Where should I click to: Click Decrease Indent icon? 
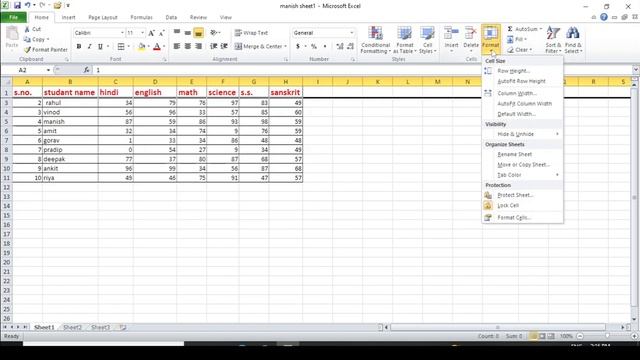pyautogui.click(x=213, y=46)
